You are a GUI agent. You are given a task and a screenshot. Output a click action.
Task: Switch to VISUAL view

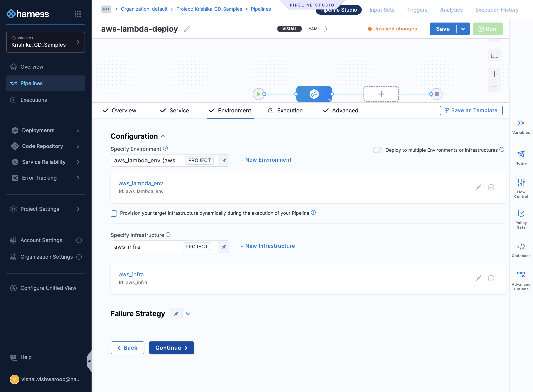click(289, 29)
